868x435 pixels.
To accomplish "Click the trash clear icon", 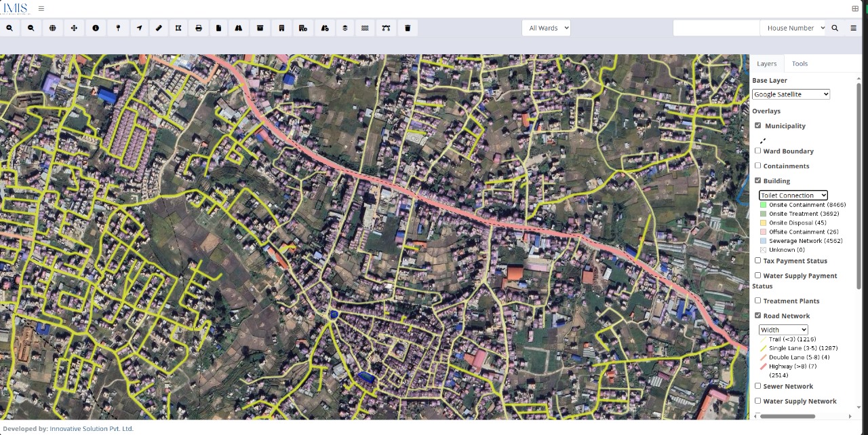I will [x=408, y=28].
